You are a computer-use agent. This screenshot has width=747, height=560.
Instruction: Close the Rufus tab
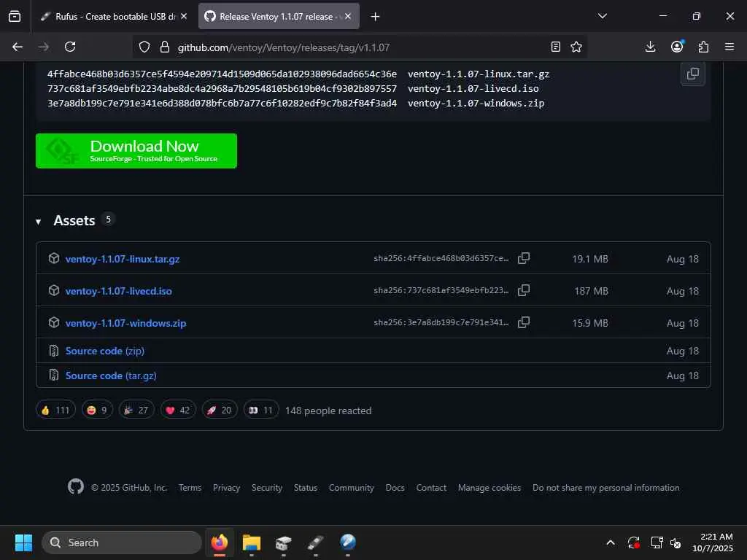184,16
